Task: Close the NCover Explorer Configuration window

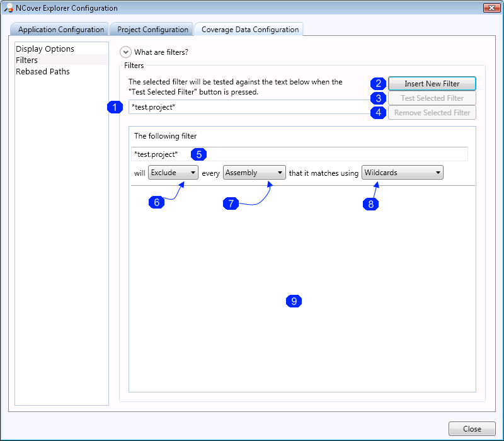Action: [491, 8]
